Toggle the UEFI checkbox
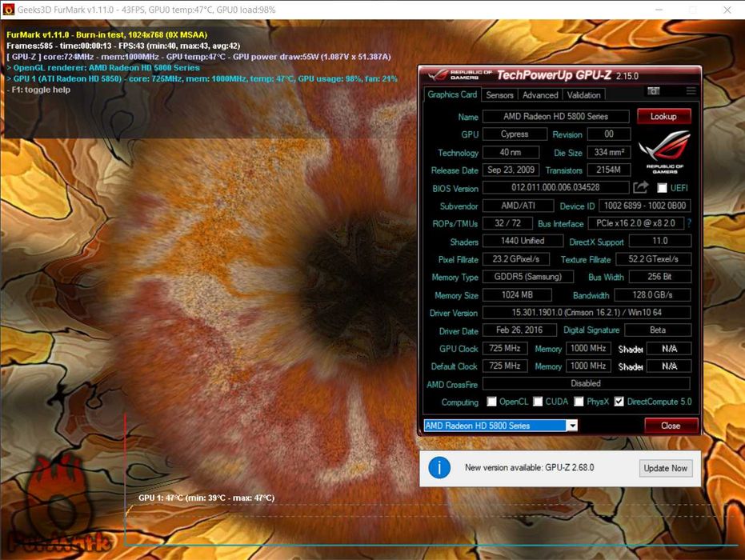Viewport: 745px width, 560px height. [x=662, y=188]
